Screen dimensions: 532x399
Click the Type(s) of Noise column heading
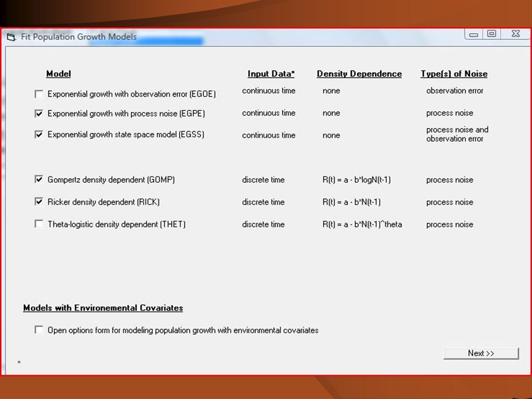point(454,74)
